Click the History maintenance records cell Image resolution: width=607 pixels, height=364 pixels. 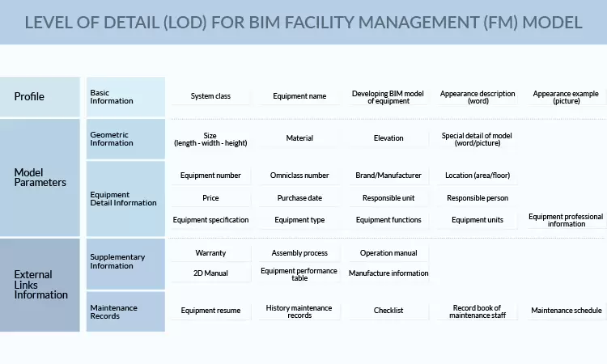(x=299, y=311)
